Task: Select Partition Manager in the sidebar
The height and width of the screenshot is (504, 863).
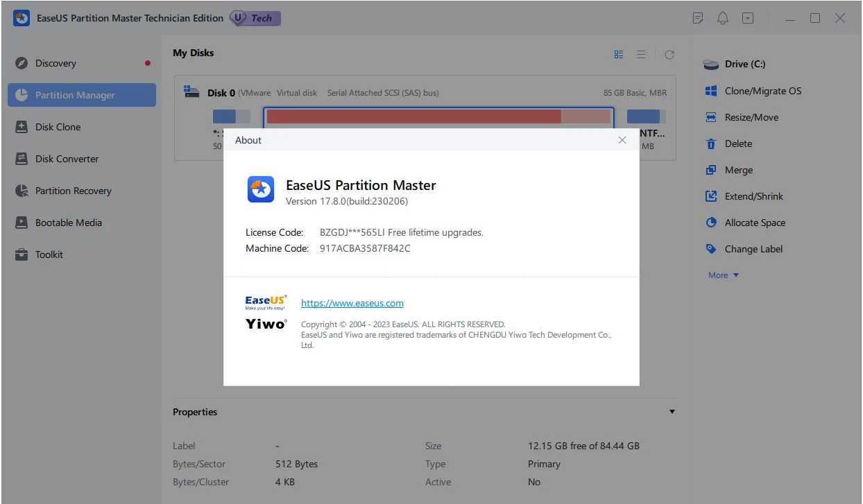Action: (82, 95)
